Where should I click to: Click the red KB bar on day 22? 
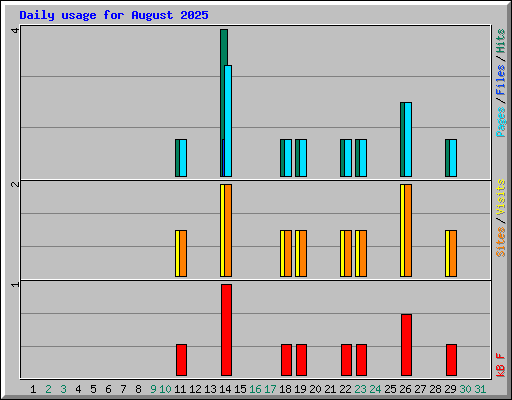coord(346,360)
